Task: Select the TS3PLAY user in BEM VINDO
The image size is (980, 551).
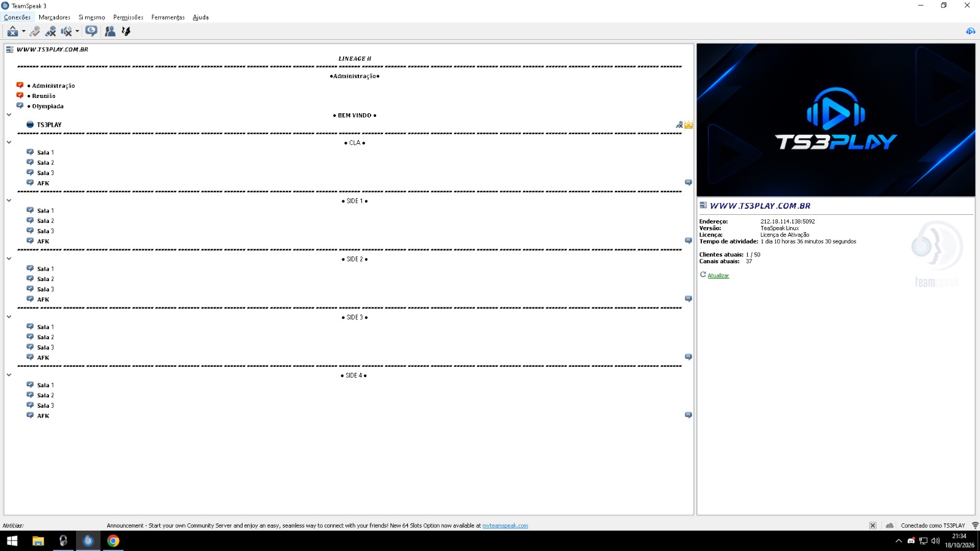Action: click(49, 125)
